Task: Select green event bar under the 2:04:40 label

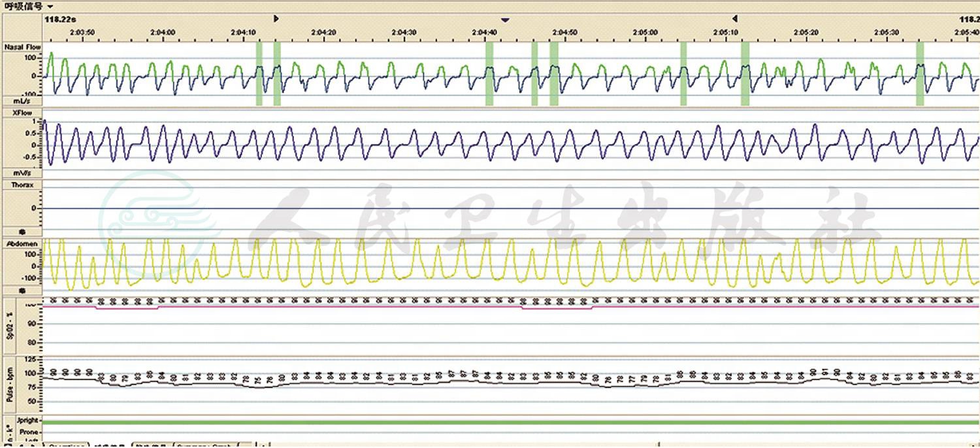Action: pyautogui.click(x=489, y=73)
